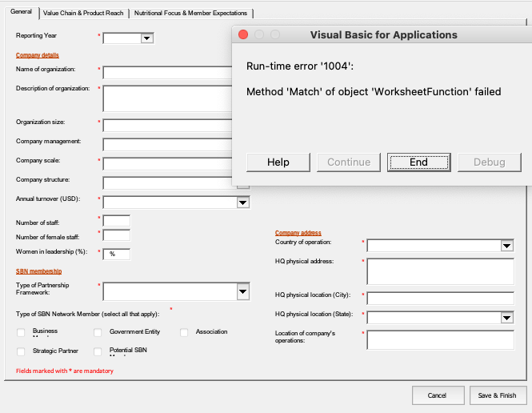Expand the Annual turnover (USD) dropdown

click(242, 202)
